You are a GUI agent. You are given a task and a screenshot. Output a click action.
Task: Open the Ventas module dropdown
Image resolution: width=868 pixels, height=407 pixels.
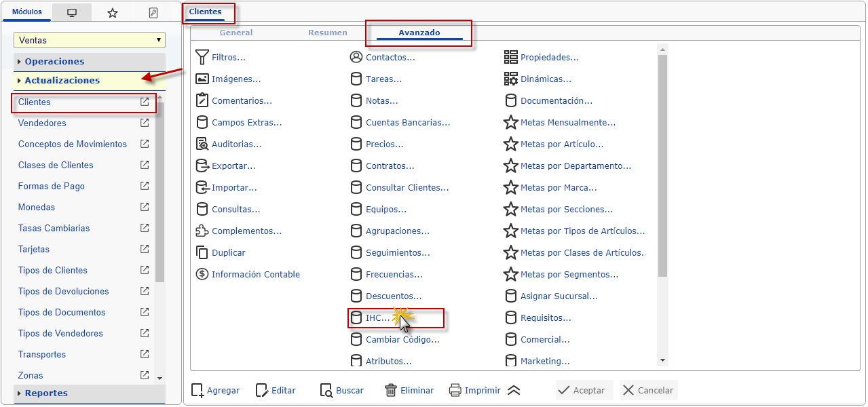(x=90, y=40)
